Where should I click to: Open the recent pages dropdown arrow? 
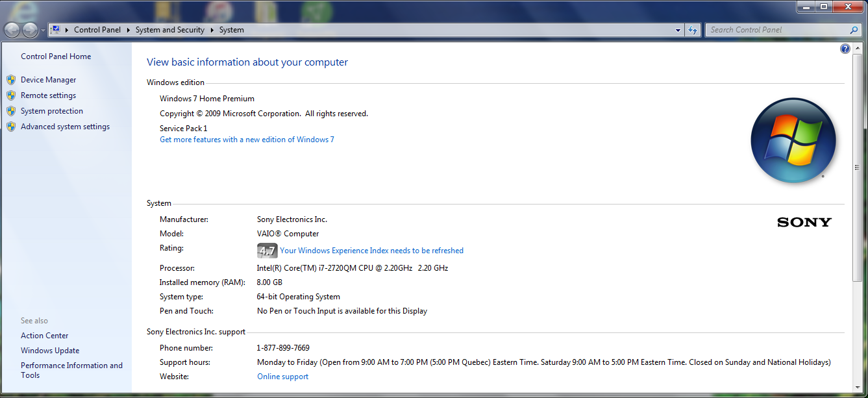point(43,31)
